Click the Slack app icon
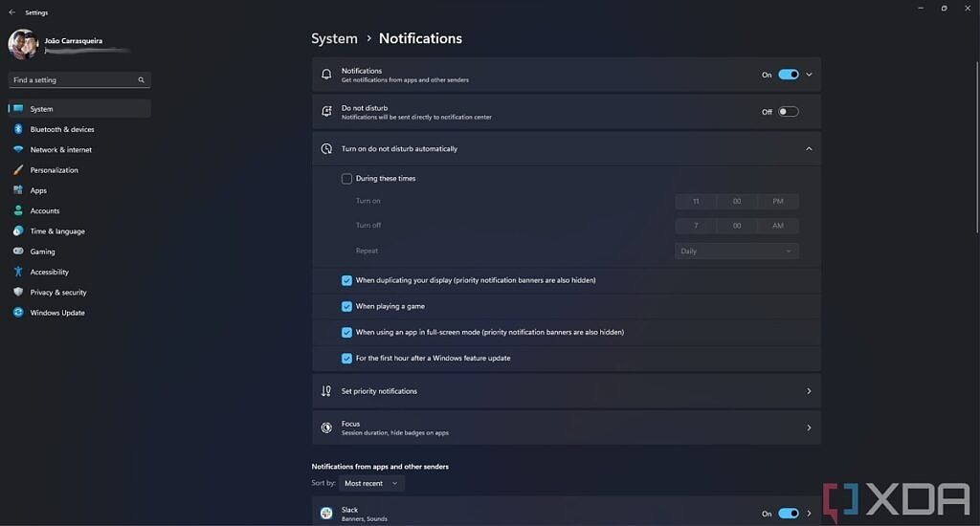980x526 pixels. tap(326, 514)
